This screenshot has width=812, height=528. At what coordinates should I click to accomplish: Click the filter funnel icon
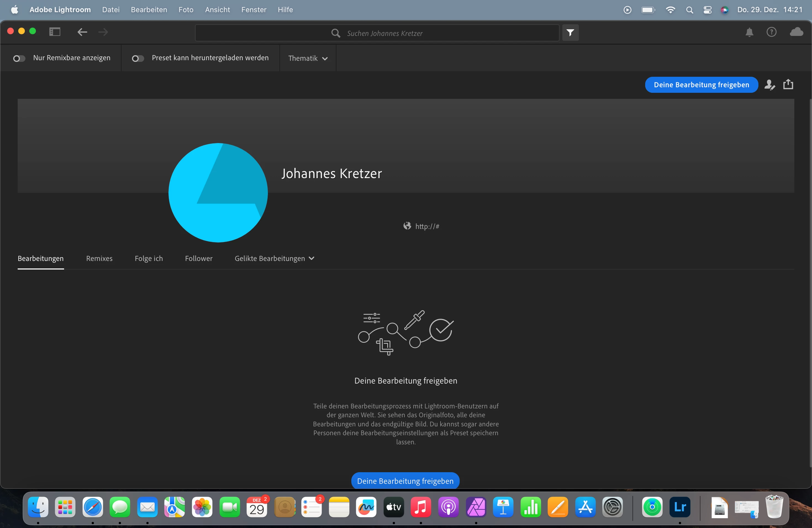click(570, 33)
